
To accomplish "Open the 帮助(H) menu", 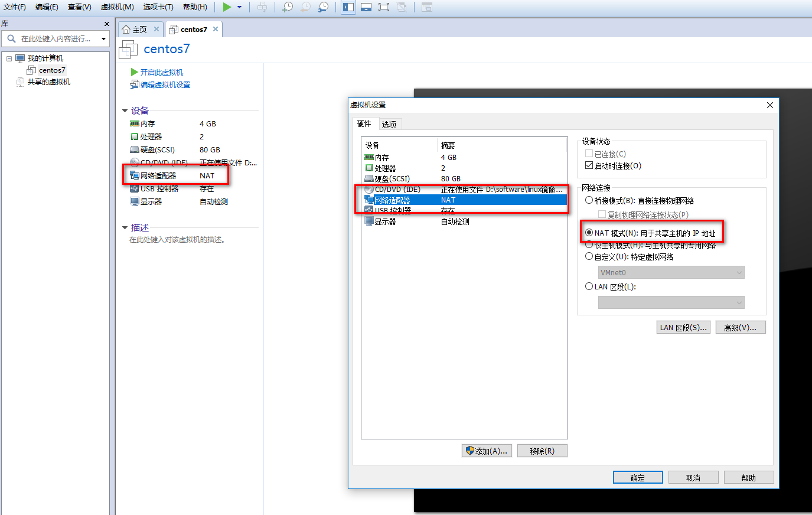I will pos(195,7).
